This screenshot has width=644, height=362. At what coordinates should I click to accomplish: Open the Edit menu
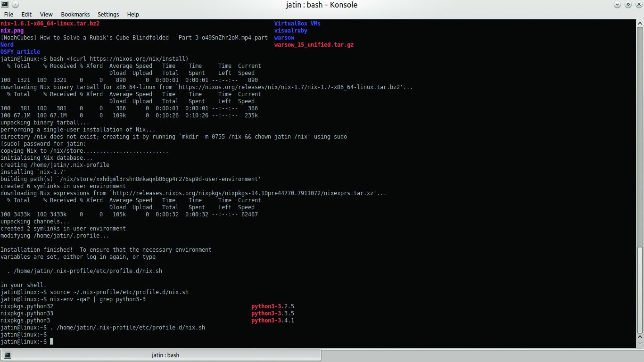pos(26,15)
